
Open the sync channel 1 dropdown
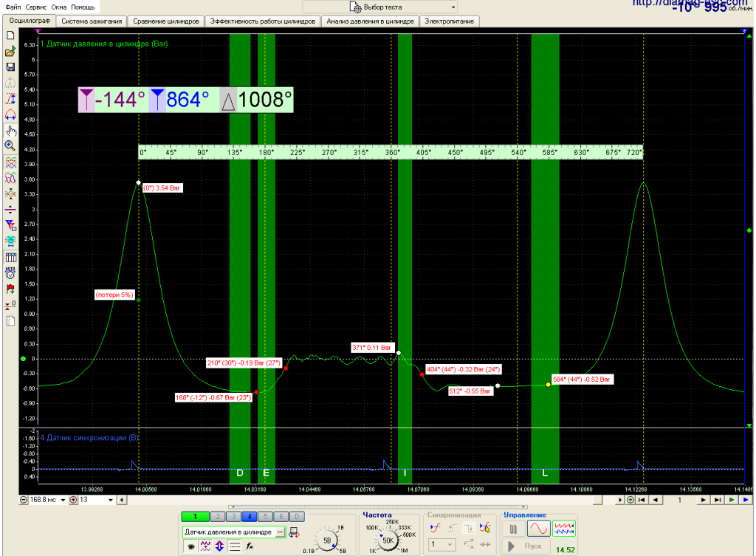(x=442, y=544)
